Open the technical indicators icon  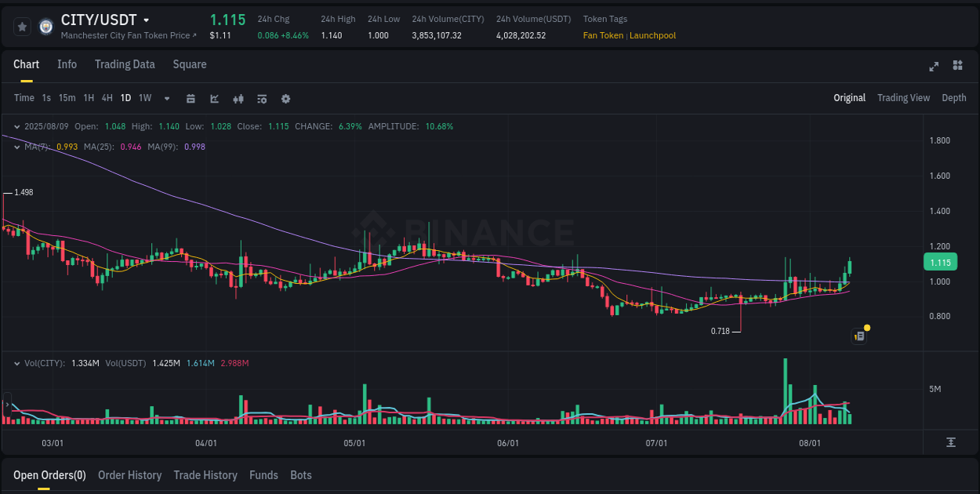261,98
